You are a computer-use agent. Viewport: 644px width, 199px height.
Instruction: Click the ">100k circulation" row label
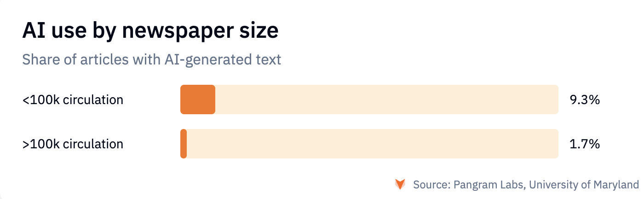click(x=73, y=144)
